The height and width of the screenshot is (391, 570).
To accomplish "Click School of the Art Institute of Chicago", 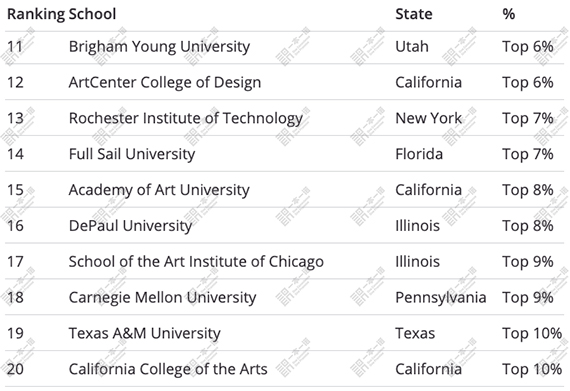I will coord(196,262).
